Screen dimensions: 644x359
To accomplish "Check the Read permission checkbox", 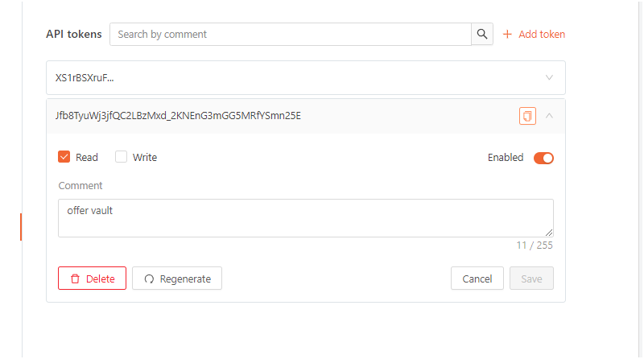I will coord(64,157).
